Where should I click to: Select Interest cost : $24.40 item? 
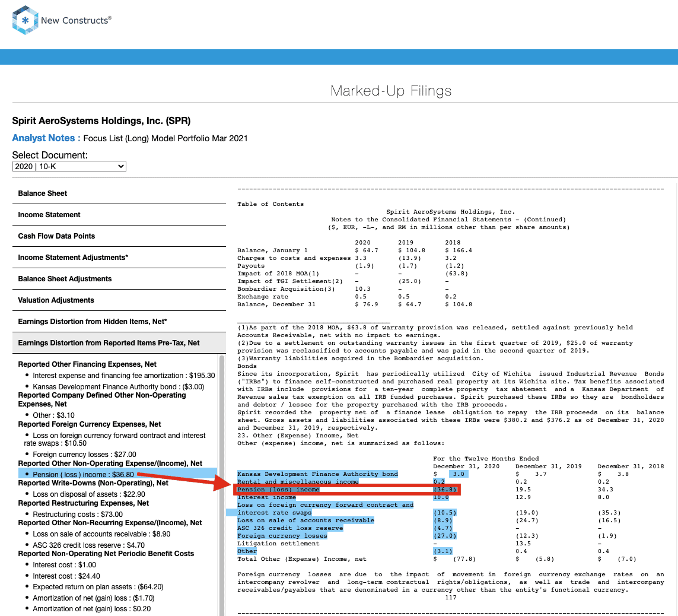coord(66,576)
